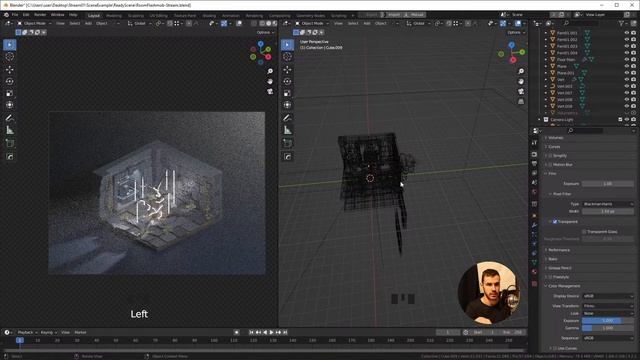Enable the Simplify checkbox
This screenshot has height=360, width=640.
click(x=550, y=156)
